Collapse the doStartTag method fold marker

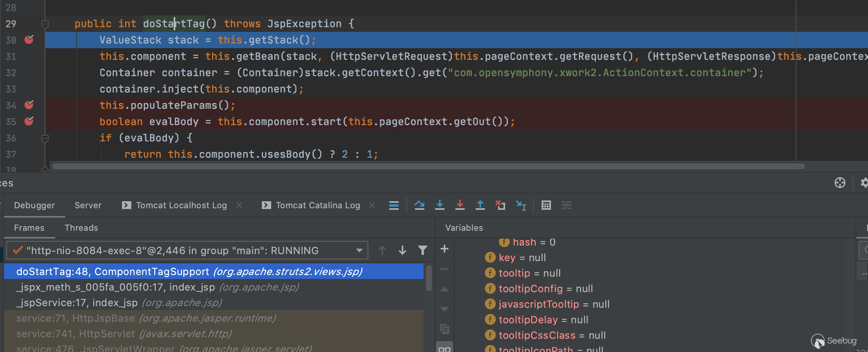45,24
